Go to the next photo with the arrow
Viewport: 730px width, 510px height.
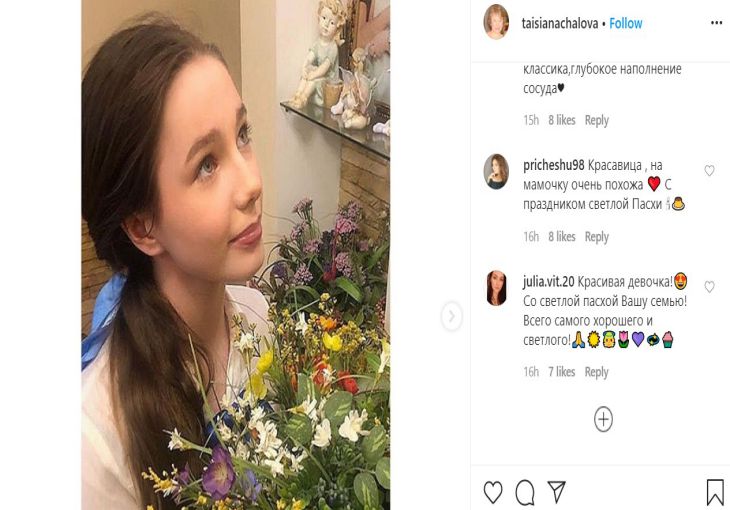pos(451,316)
